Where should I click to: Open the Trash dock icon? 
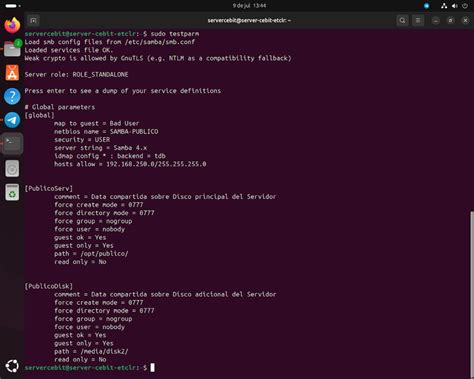tap(12, 192)
